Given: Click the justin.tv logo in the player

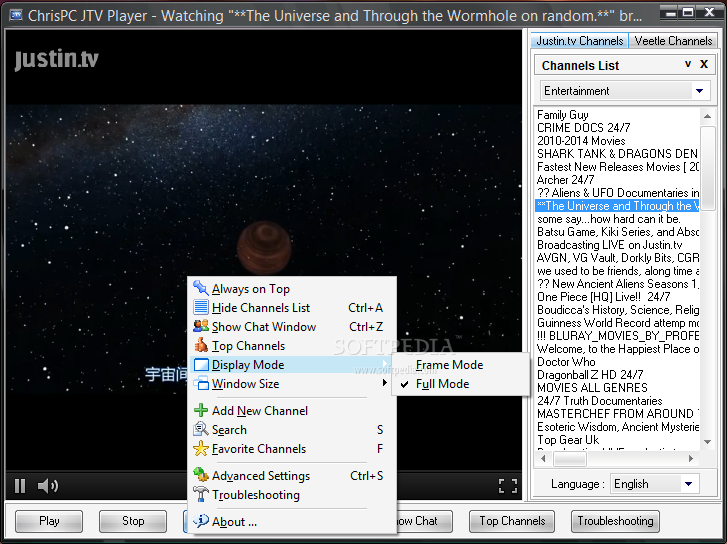Looking at the screenshot, I should pos(57,59).
